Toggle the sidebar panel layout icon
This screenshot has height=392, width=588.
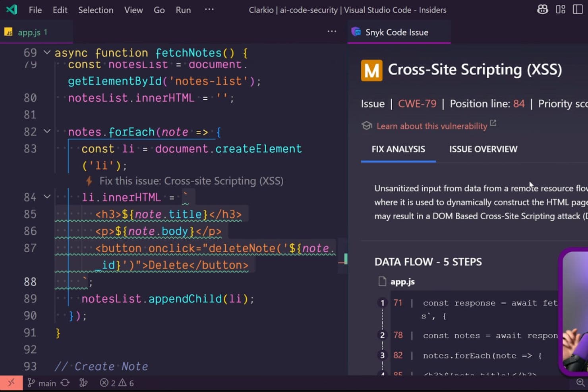[x=578, y=10]
